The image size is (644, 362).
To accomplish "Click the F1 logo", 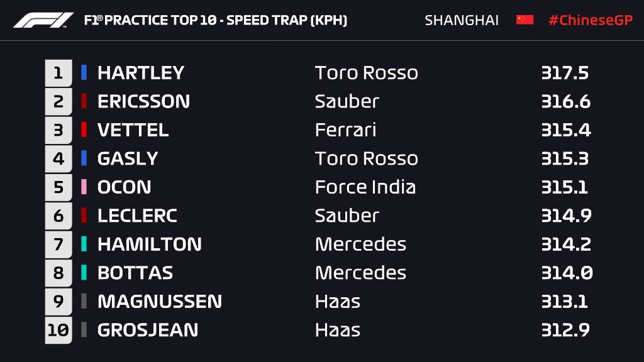I will [43, 20].
